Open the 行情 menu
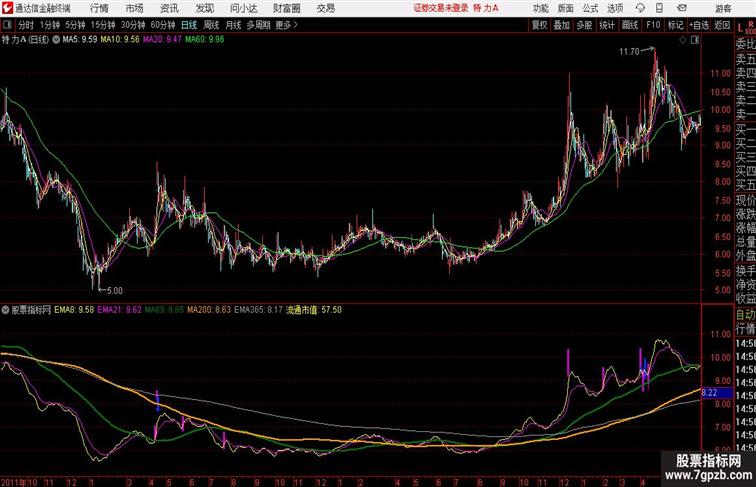 point(99,8)
